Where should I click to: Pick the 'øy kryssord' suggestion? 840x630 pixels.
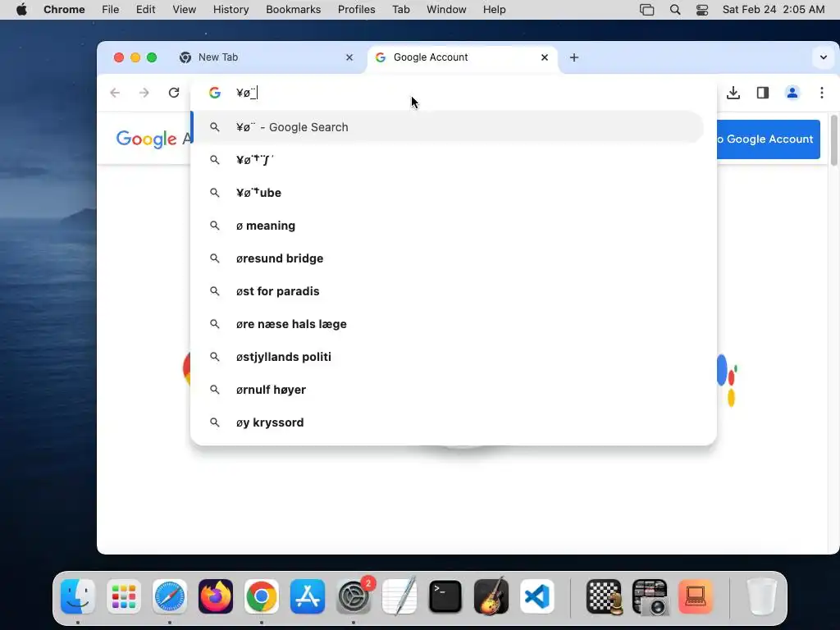coord(448,422)
